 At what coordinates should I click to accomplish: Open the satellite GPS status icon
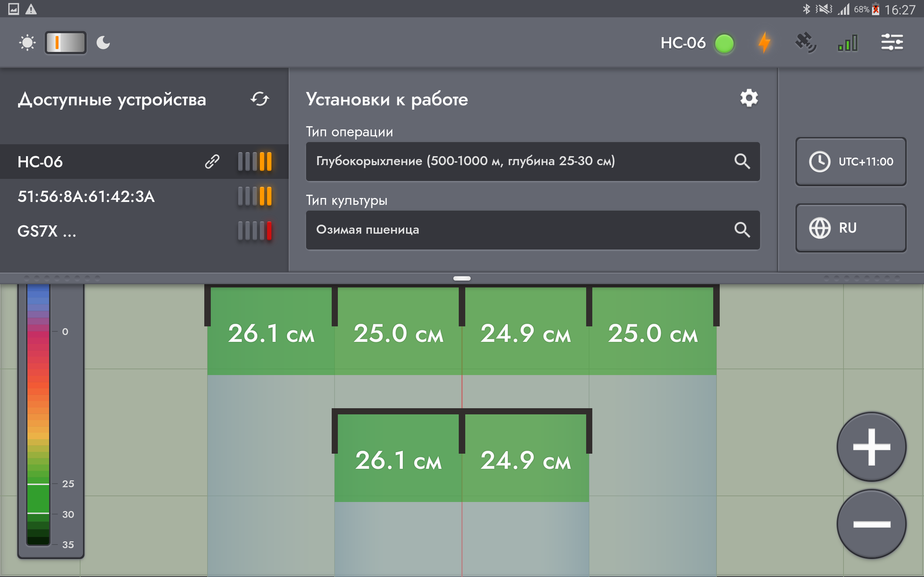point(806,42)
